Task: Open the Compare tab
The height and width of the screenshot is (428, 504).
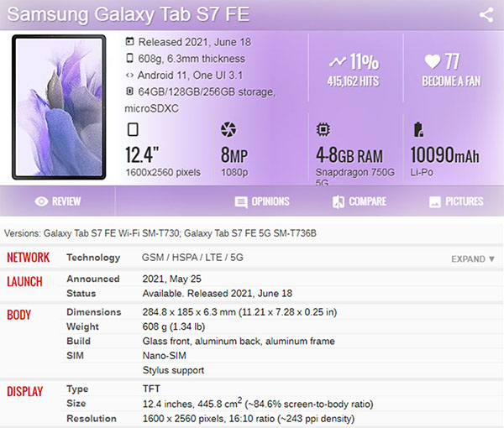Action: click(x=360, y=201)
